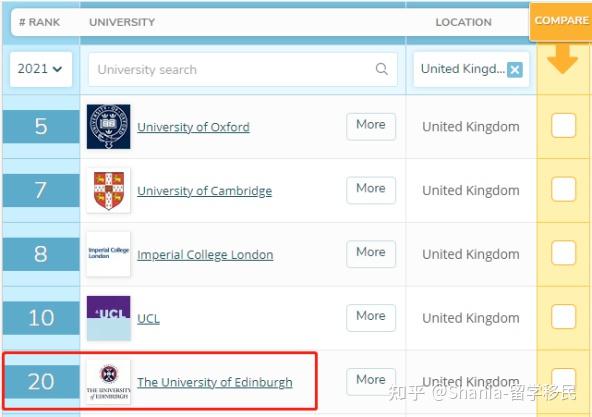Click the University of Edinburgh logo

pos(109,381)
